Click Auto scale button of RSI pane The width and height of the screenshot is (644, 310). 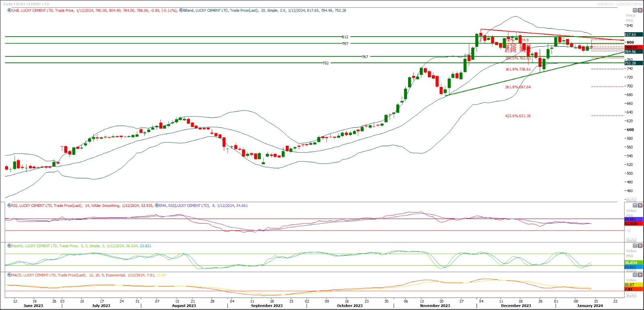point(632,240)
